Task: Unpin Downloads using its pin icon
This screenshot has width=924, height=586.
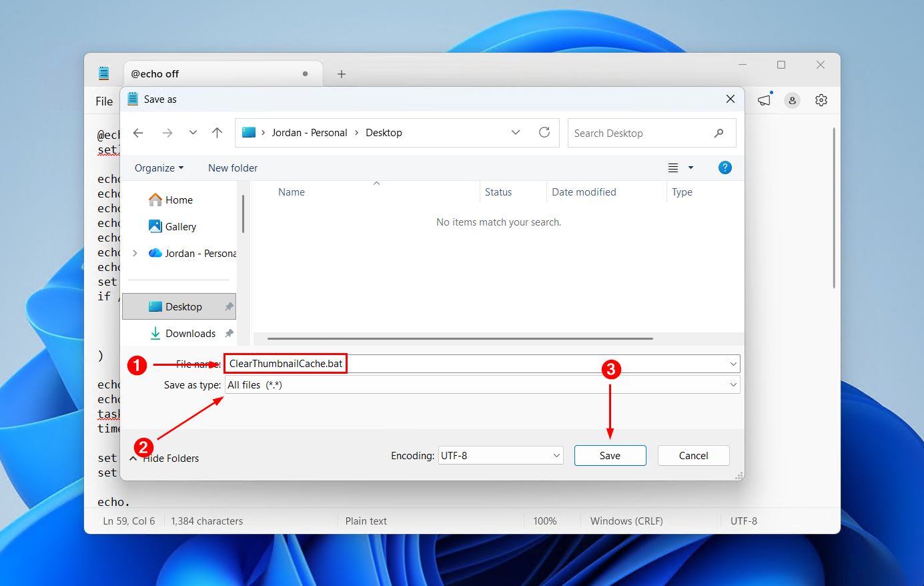Action: pos(229,334)
